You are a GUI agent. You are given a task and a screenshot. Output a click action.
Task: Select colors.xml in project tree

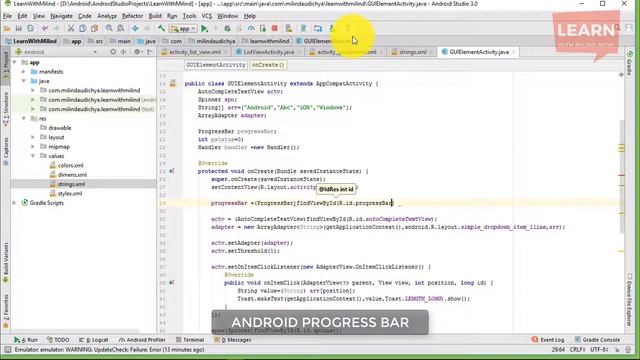(x=66, y=165)
